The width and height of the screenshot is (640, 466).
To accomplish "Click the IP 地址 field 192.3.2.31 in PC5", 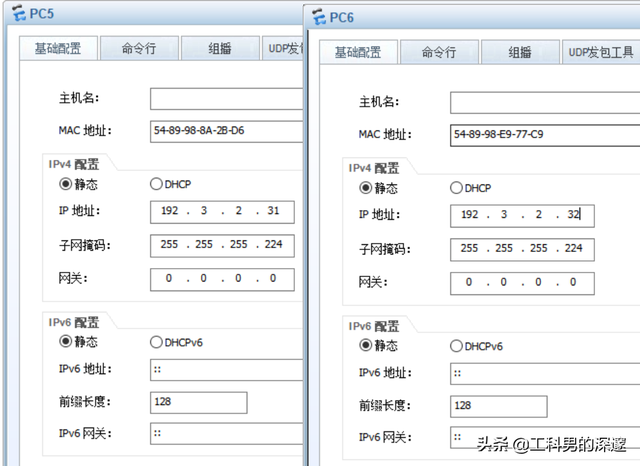I will coord(222,212).
